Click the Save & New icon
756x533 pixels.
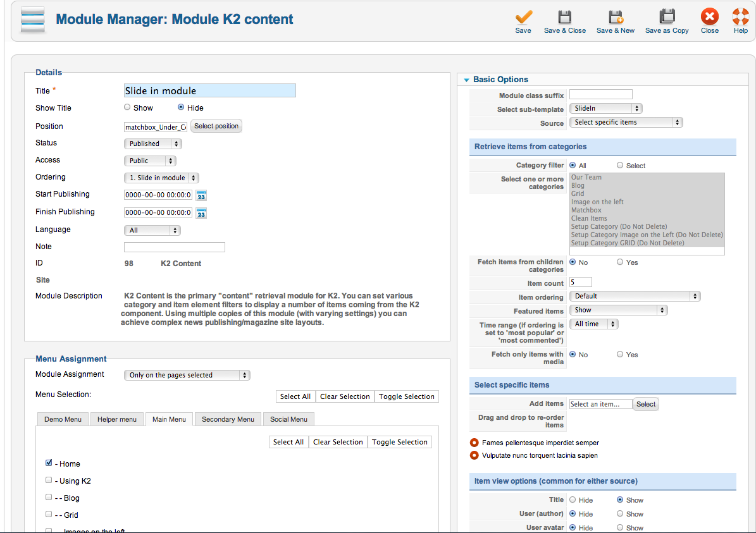(x=616, y=17)
